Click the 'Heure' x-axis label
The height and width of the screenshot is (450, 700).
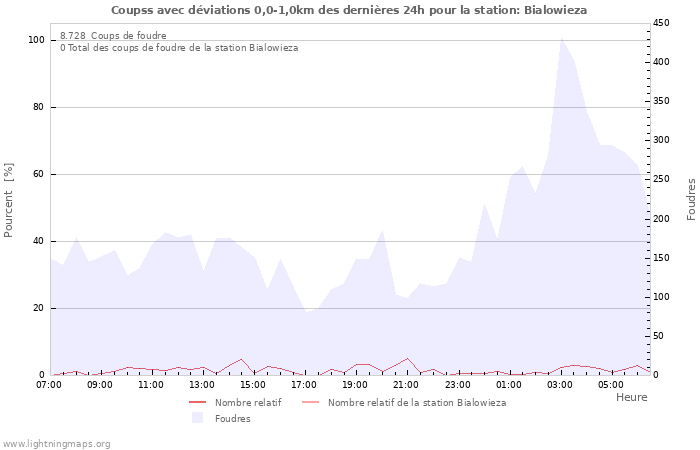(x=631, y=397)
